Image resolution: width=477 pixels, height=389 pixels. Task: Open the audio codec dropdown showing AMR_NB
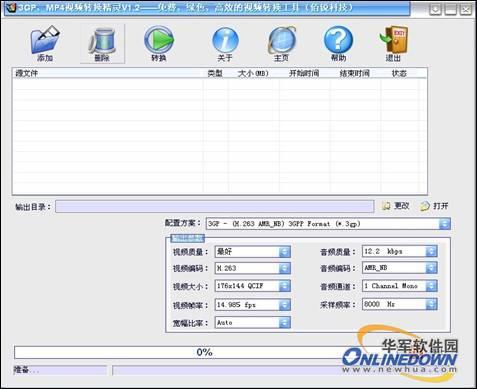tap(400, 268)
